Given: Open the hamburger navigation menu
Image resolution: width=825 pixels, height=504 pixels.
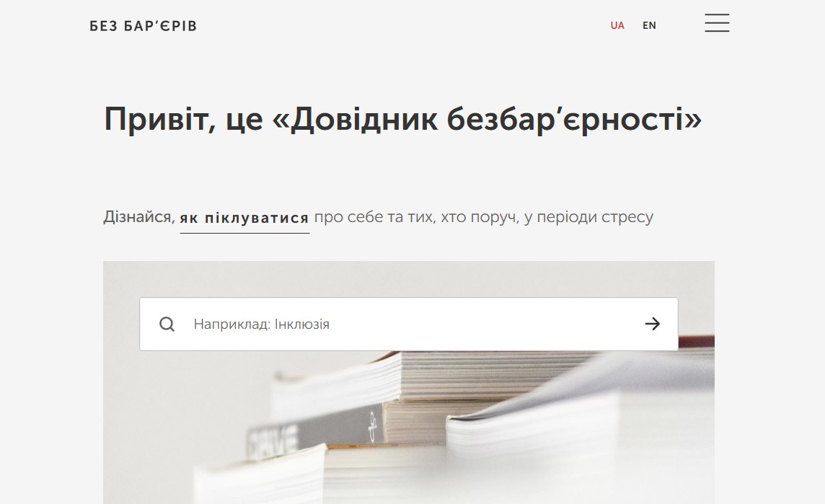Looking at the screenshot, I should pyautogui.click(x=717, y=23).
